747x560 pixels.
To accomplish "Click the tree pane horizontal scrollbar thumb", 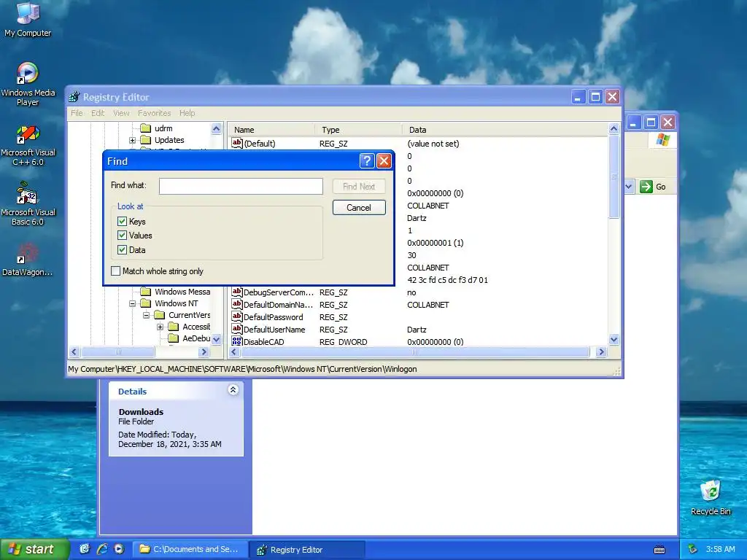I will click(117, 352).
